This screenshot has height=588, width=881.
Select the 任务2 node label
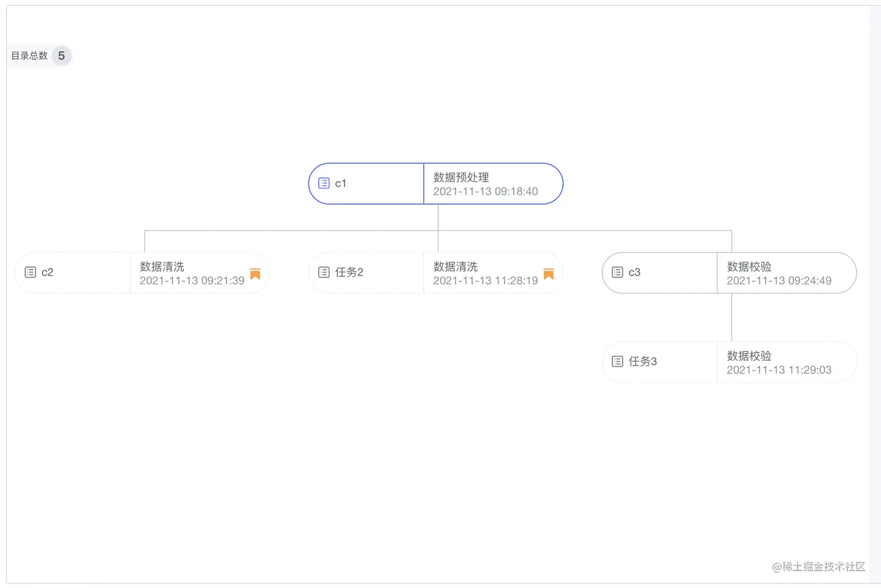click(349, 272)
